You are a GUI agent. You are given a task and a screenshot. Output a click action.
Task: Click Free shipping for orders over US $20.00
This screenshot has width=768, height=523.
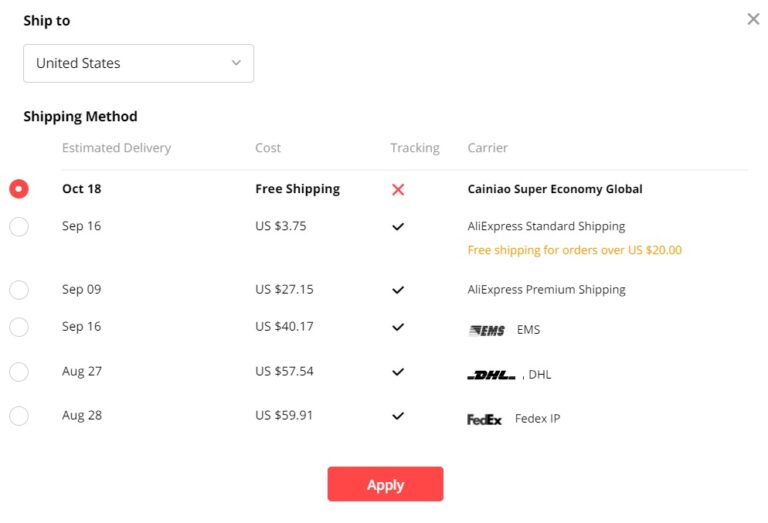point(575,250)
